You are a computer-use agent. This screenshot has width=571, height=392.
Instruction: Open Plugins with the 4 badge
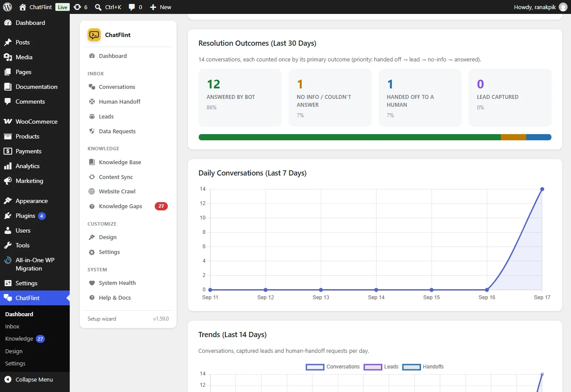click(35, 216)
